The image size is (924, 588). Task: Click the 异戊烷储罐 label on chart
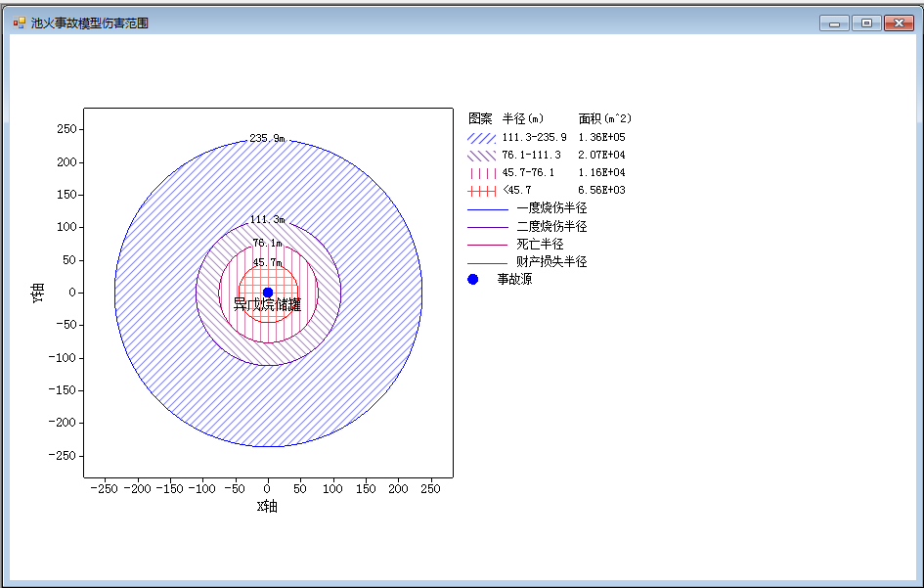pos(268,304)
